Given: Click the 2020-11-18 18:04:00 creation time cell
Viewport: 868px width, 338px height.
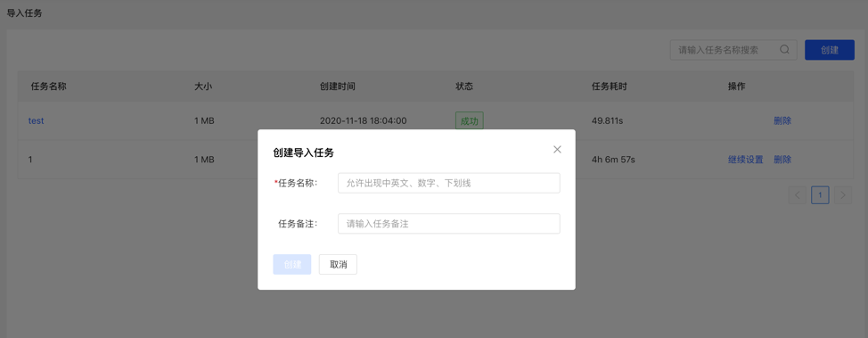Looking at the screenshot, I should pos(363,120).
